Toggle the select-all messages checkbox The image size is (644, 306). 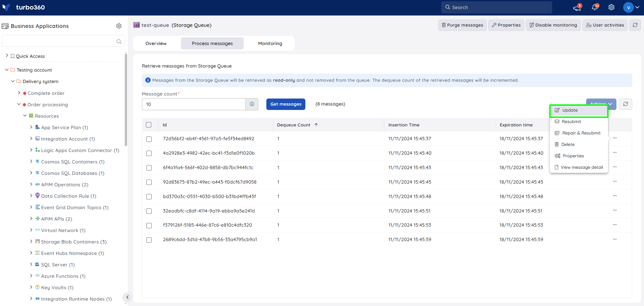tap(149, 125)
